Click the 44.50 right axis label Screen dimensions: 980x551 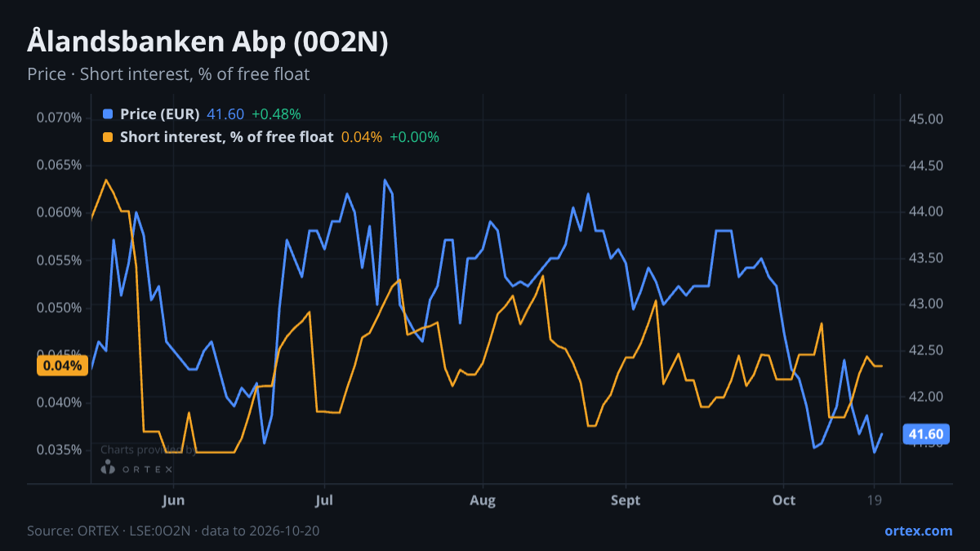(x=925, y=166)
